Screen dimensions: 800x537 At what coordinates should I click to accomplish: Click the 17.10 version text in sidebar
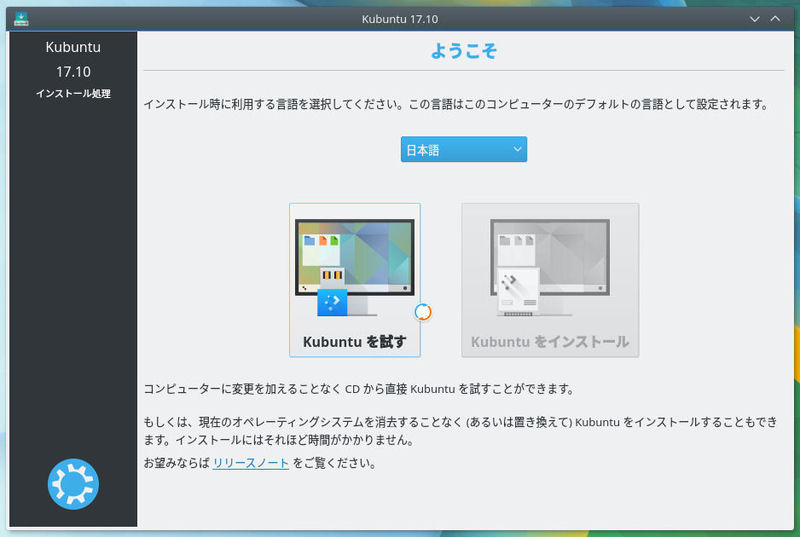[73, 72]
